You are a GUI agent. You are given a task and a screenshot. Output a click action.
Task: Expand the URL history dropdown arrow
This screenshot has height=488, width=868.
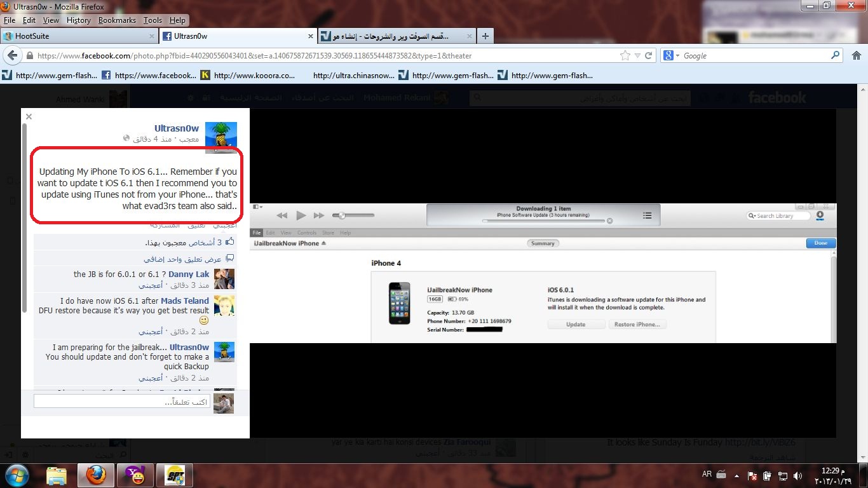(638, 56)
